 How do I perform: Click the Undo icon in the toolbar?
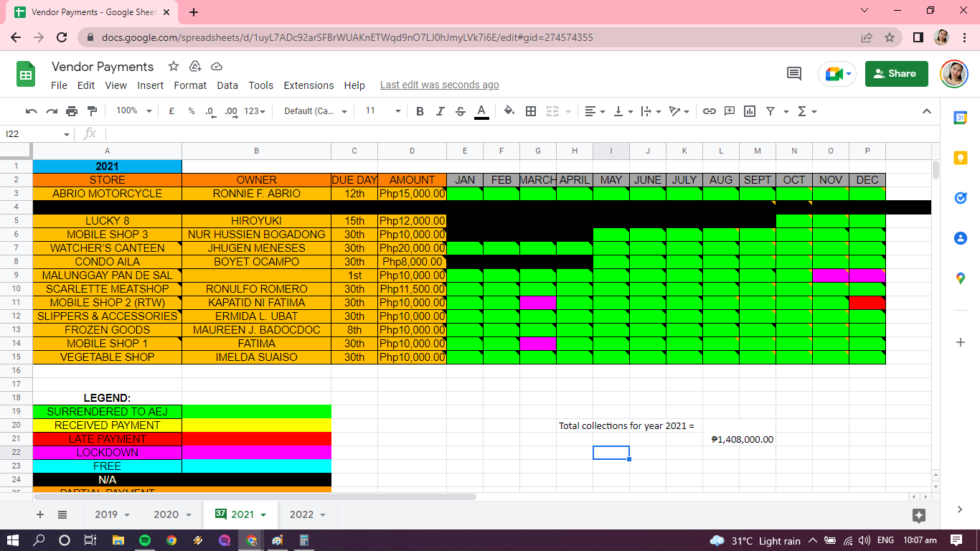(x=31, y=111)
